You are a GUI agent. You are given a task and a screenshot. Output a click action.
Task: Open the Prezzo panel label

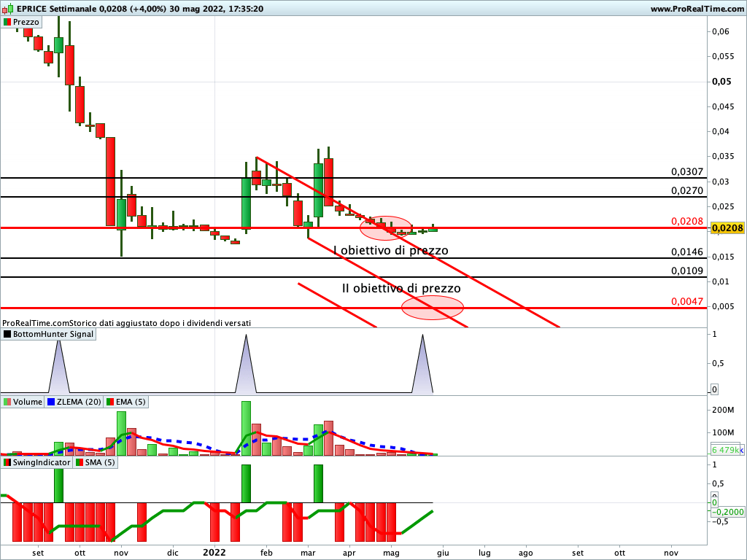[x=26, y=22]
